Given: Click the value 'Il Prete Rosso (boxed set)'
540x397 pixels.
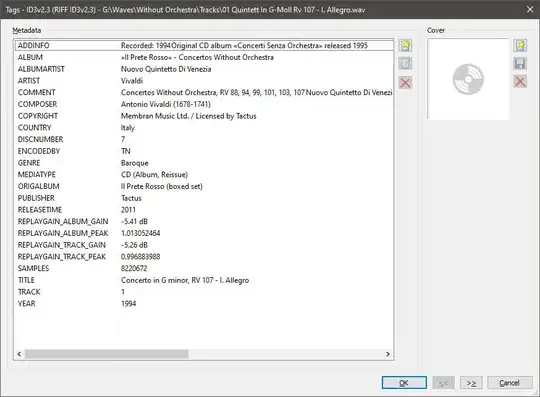Looking at the screenshot, I should tap(162, 186).
